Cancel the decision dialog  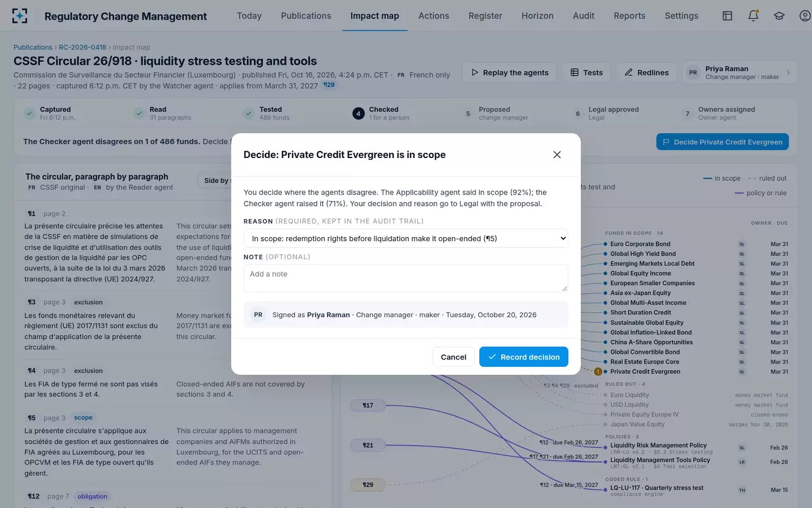click(453, 357)
